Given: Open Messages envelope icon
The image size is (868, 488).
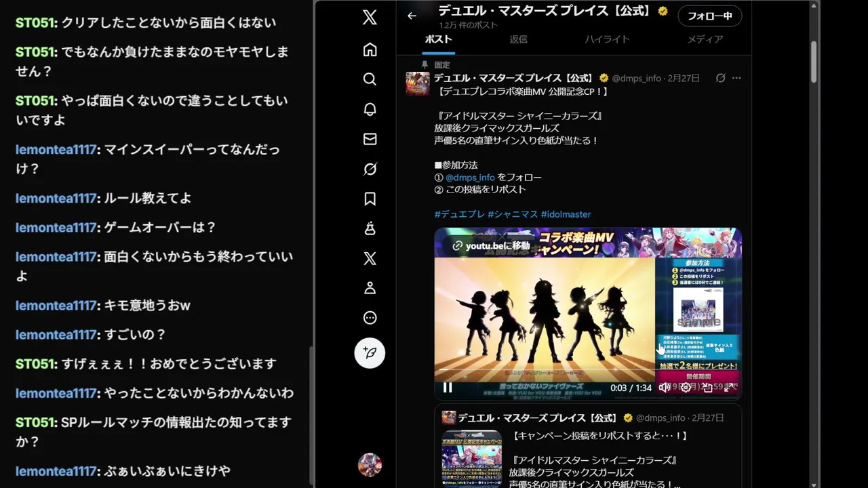Looking at the screenshot, I should point(370,139).
